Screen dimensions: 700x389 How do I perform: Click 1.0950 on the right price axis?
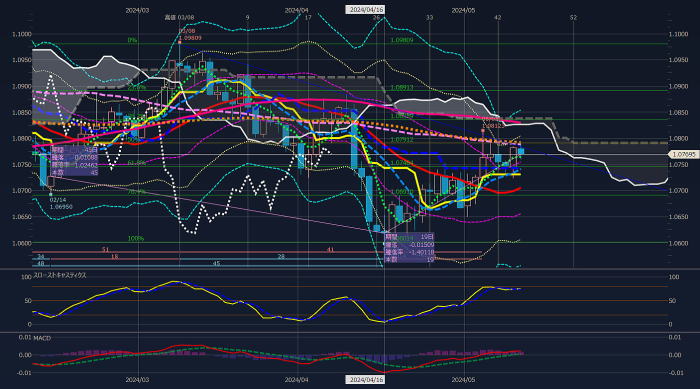[x=678, y=59]
